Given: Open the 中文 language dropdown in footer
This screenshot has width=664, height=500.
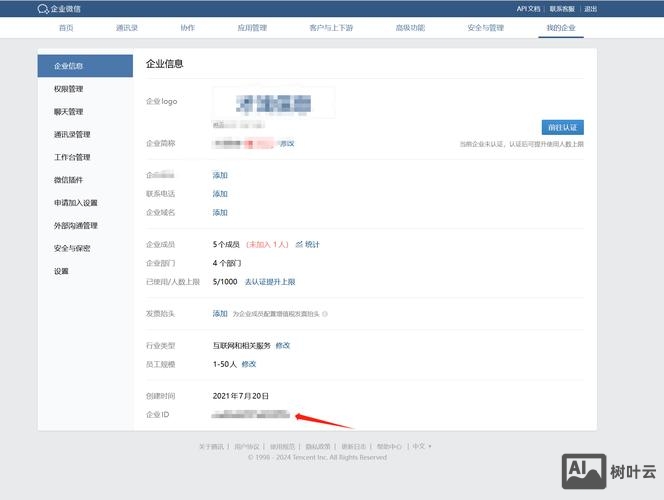Looking at the screenshot, I should [422, 446].
